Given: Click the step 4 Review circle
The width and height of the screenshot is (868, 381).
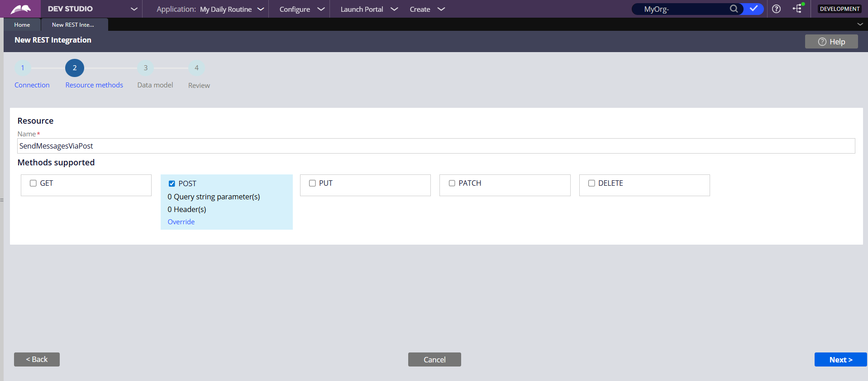Looking at the screenshot, I should (x=196, y=68).
